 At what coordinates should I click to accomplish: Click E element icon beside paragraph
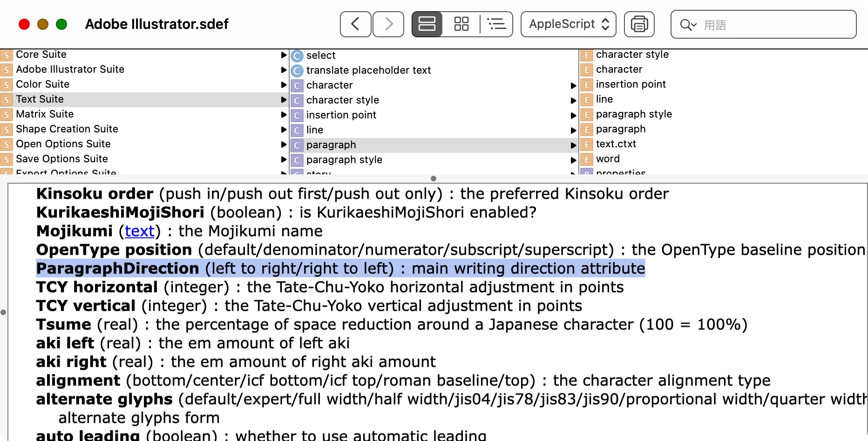tap(587, 130)
